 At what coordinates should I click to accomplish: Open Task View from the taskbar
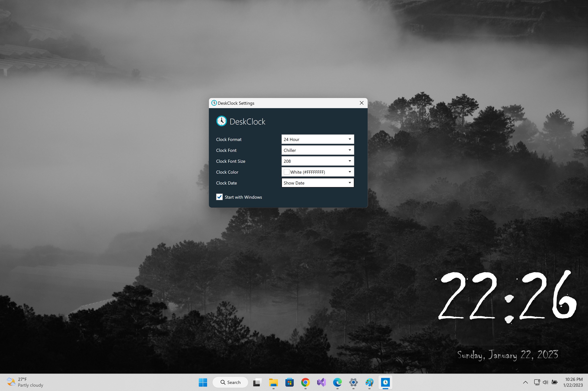pyautogui.click(x=257, y=382)
